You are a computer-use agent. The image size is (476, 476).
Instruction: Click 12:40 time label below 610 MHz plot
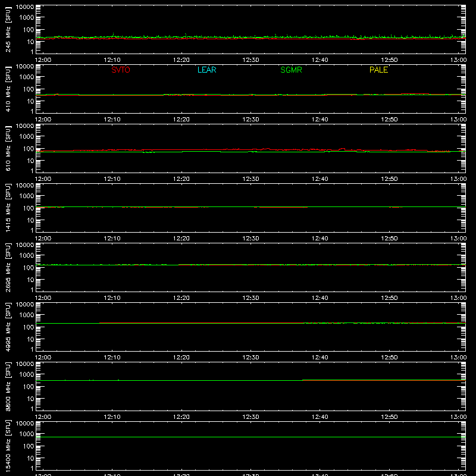tap(320, 179)
